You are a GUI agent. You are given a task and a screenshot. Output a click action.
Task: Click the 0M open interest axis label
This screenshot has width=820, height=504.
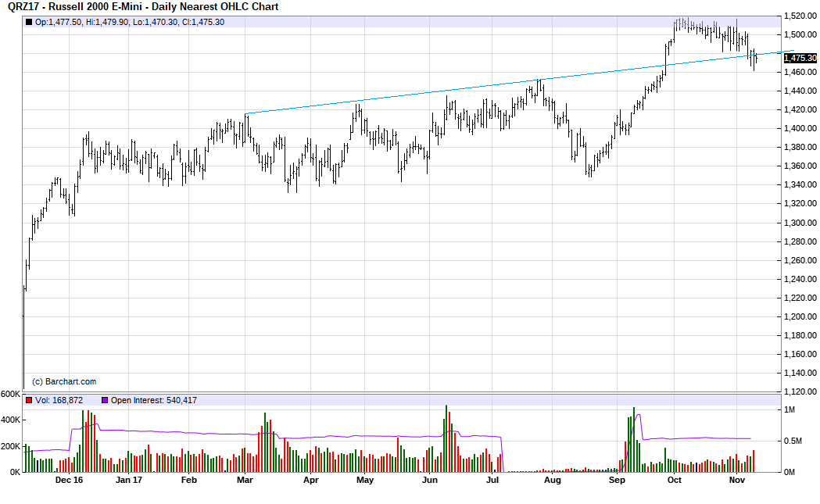(x=790, y=472)
